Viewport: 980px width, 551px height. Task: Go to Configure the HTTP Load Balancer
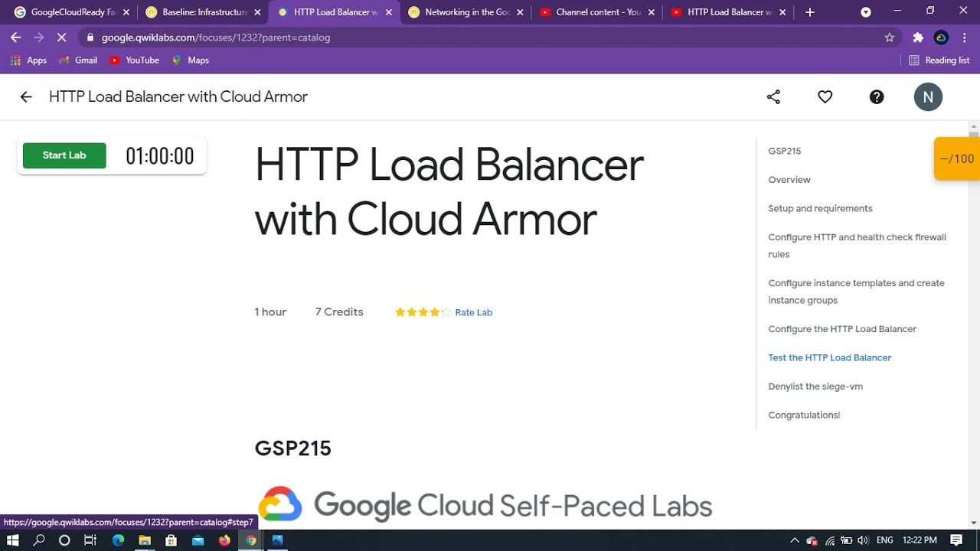[842, 329]
